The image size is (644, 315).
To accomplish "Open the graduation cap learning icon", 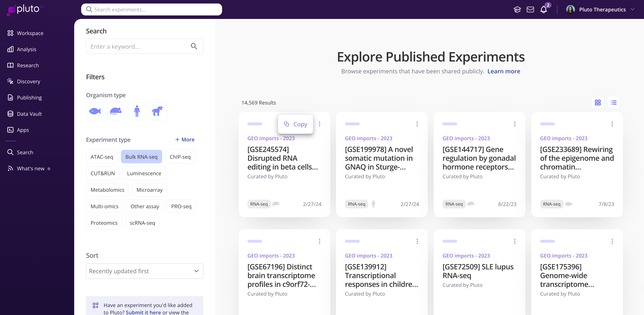I will (x=517, y=10).
